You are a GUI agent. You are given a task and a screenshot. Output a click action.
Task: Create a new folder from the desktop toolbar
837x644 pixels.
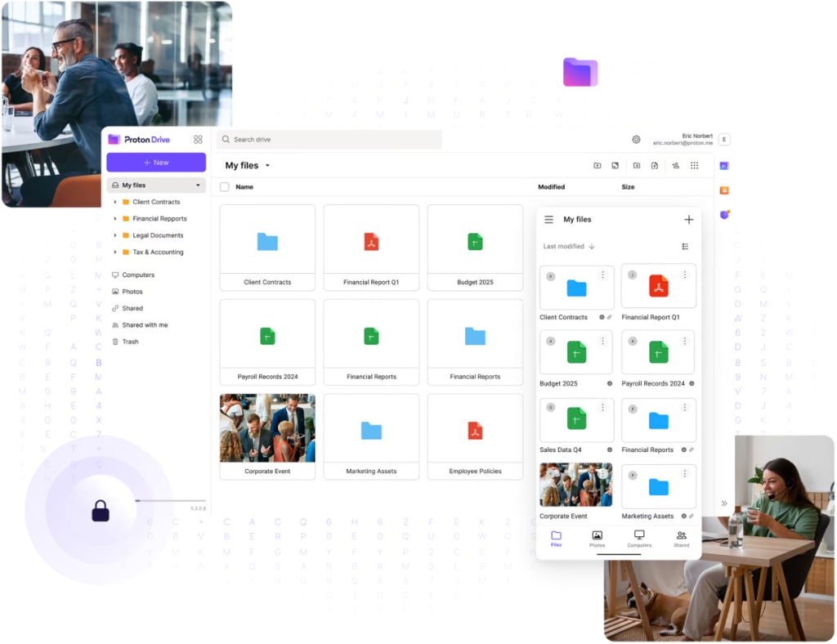click(598, 165)
